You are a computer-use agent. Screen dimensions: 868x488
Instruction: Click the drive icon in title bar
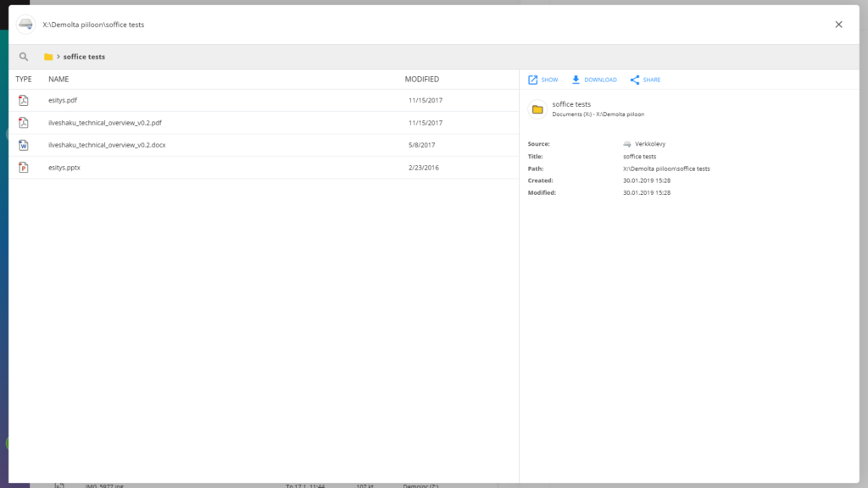[x=26, y=25]
